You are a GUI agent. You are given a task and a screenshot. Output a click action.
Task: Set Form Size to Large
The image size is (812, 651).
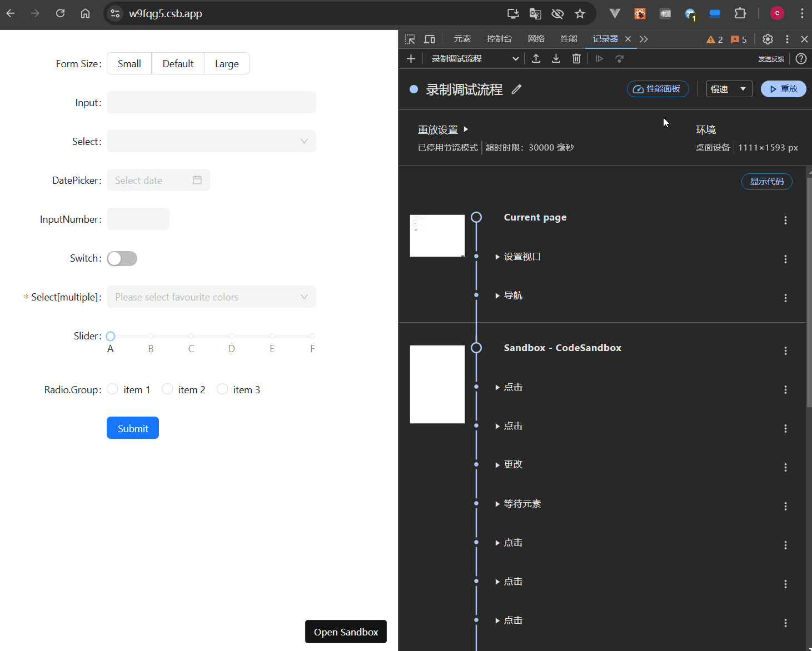point(227,63)
